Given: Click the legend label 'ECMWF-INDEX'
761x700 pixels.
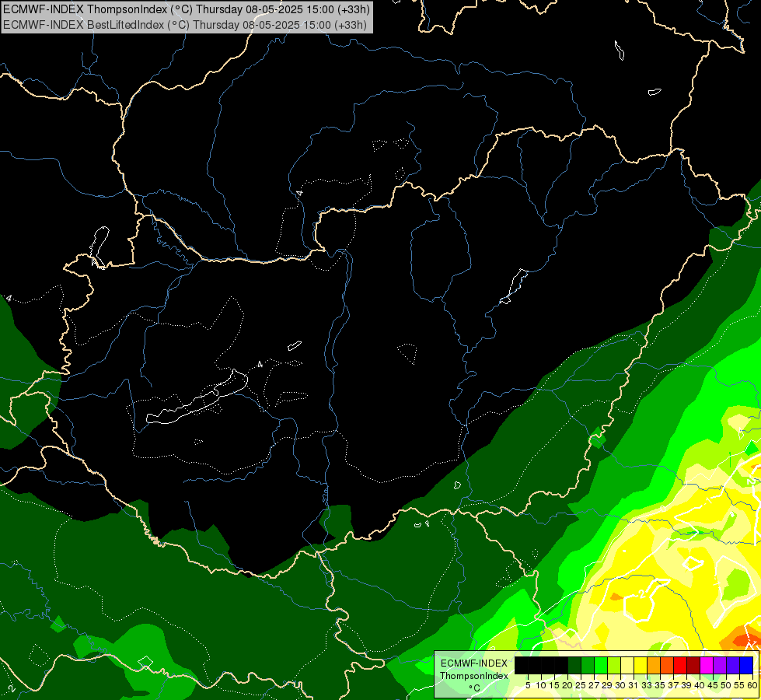Looking at the screenshot, I should coord(474,663).
